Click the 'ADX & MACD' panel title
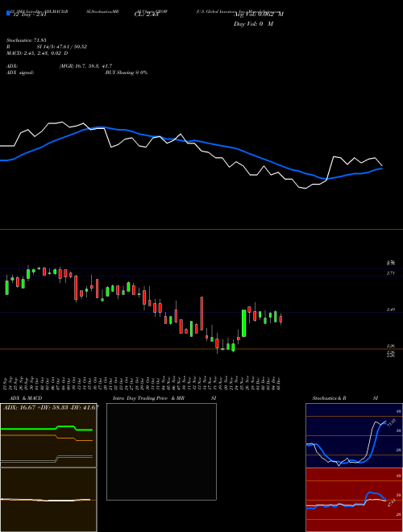 tap(26, 398)
